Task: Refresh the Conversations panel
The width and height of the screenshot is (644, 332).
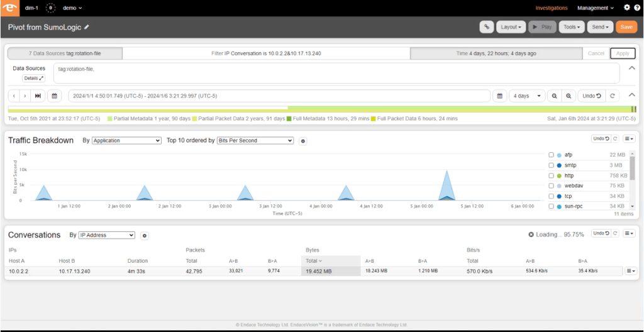Action: coord(615,233)
